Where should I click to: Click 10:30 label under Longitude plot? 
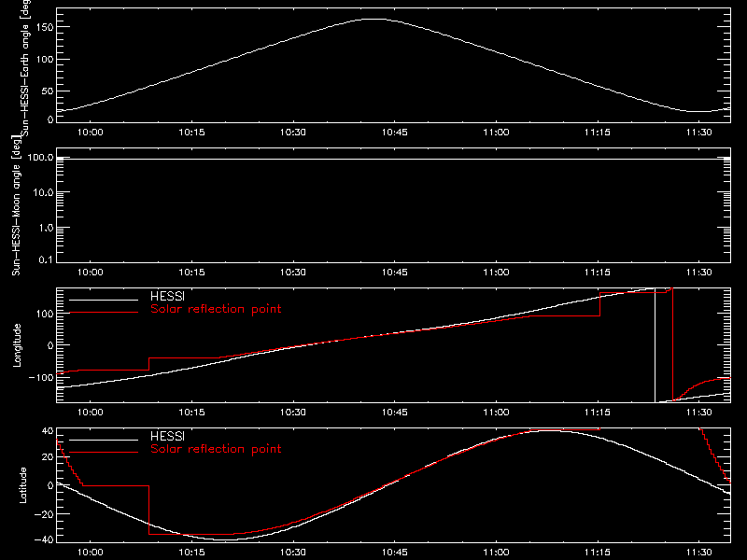(x=293, y=413)
